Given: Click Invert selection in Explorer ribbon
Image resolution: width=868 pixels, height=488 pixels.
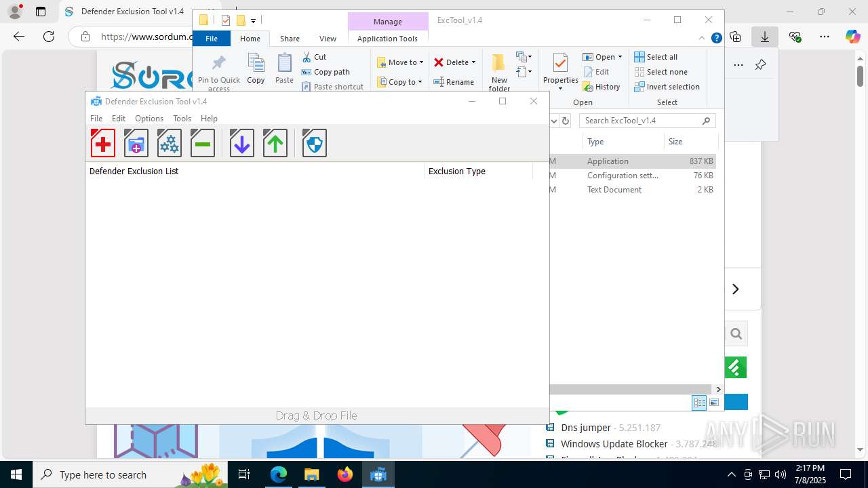Looking at the screenshot, I should tap(667, 87).
